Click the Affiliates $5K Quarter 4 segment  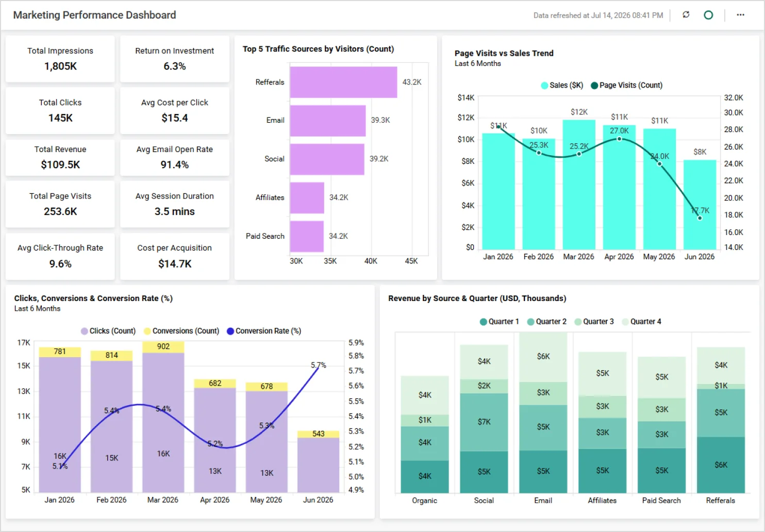pos(603,373)
